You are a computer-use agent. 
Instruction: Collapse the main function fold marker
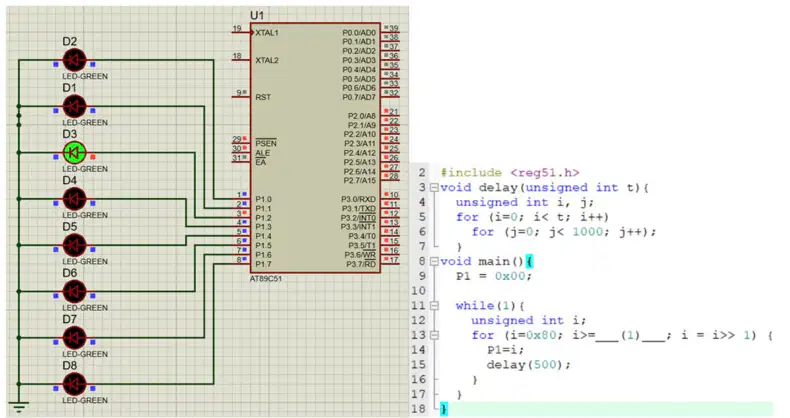point(433,261)
